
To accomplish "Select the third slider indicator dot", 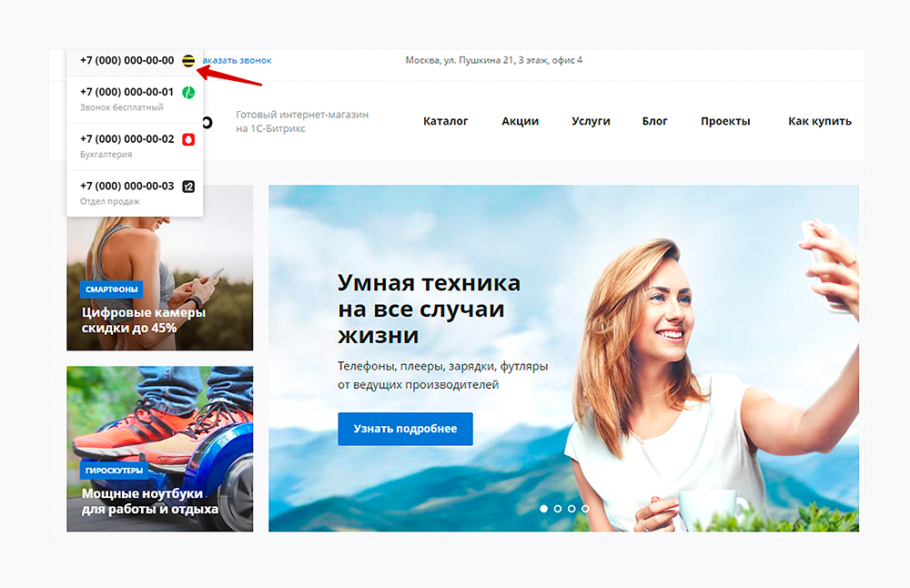I will tap(571, 510).
